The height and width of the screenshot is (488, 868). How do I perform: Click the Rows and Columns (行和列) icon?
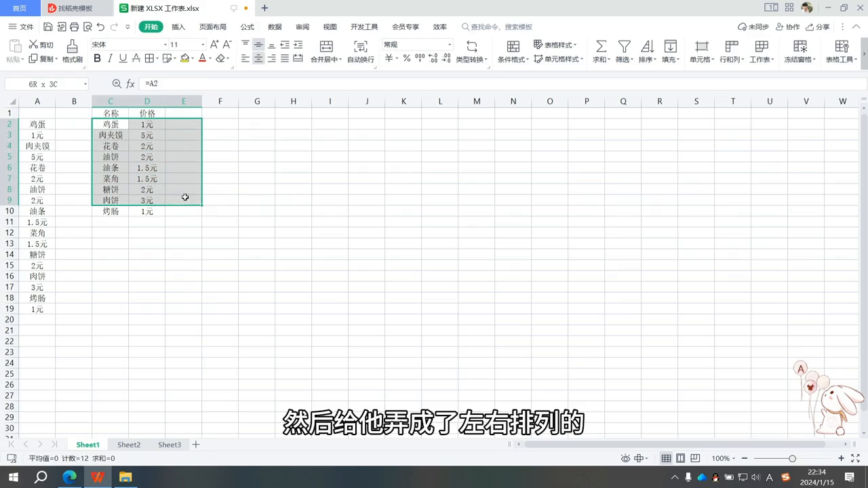pyautogui.click(x=732, y=46)
